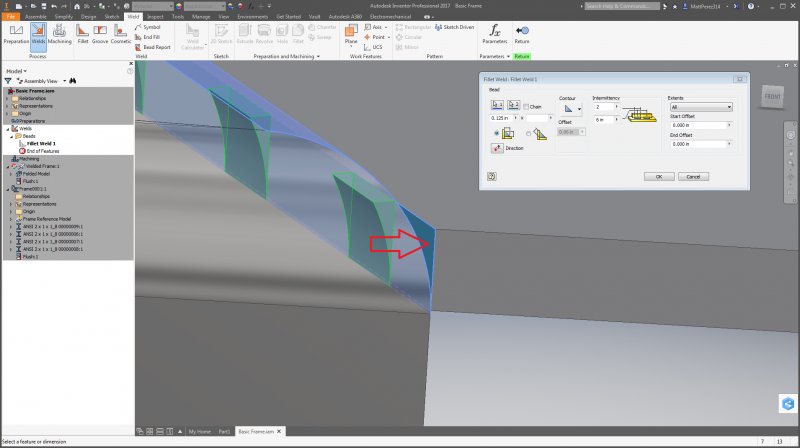The width and height of the screenshot is (800, 448).
Task: Expand the Relationships node under Basic Frame
Action: (10, 99)
